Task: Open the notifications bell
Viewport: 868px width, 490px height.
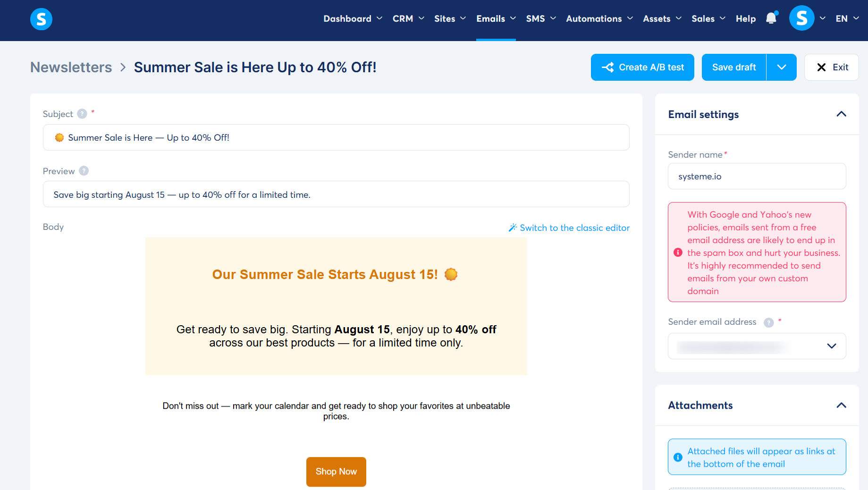Action: pyautogui.click(x=771, y=18)
